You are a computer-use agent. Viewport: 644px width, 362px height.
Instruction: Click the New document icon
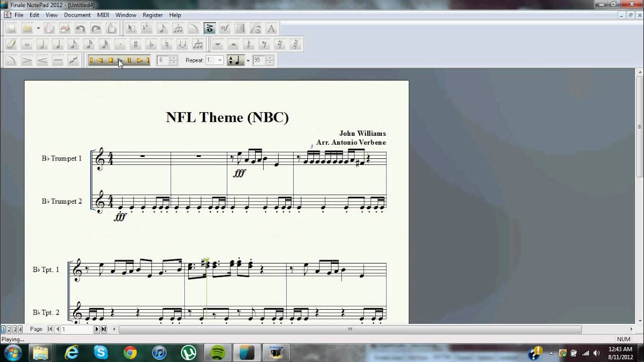coord(11,28)
